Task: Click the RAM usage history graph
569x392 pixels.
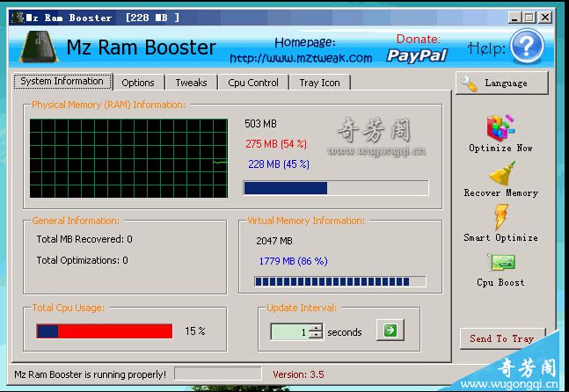Action: (128, 158)
